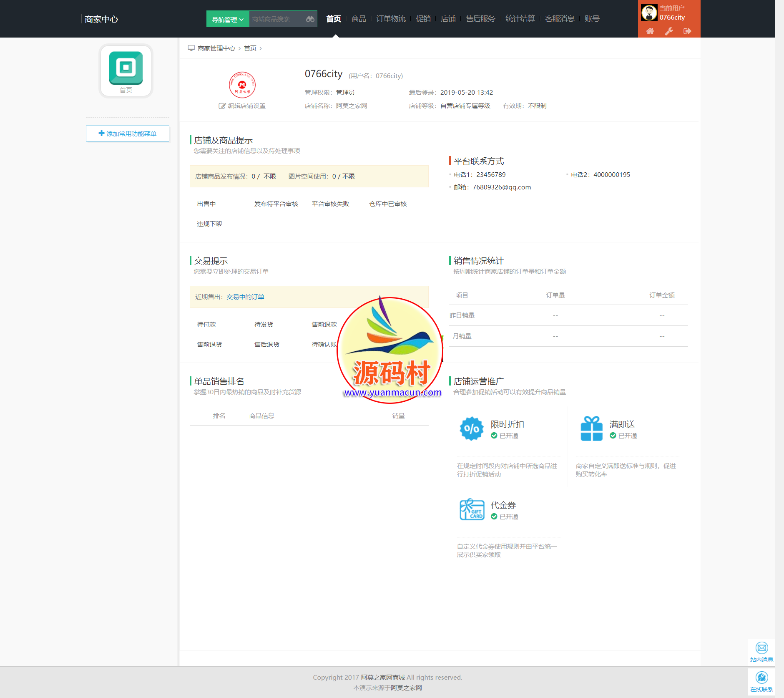Open the green 首页 sidebar icon

pos(126,68)
